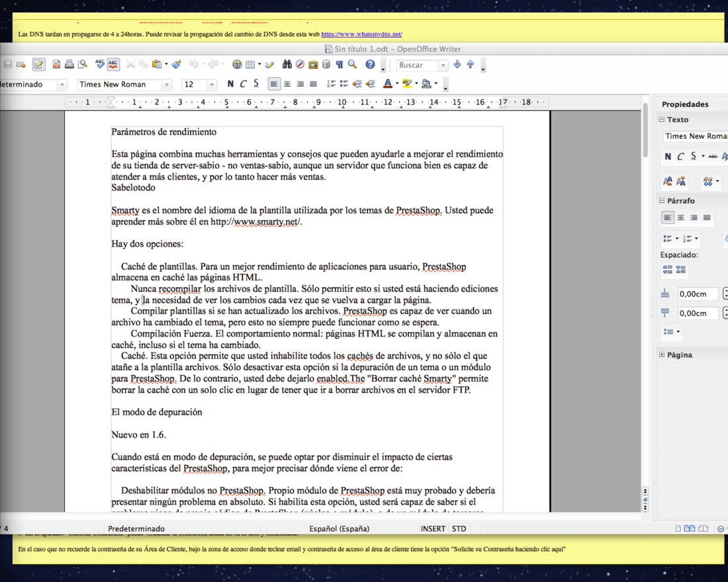The width and height of the screenshot is (728, 582).
Task: Open the Paste options dropdown arrow
Action: coord(166,65)
